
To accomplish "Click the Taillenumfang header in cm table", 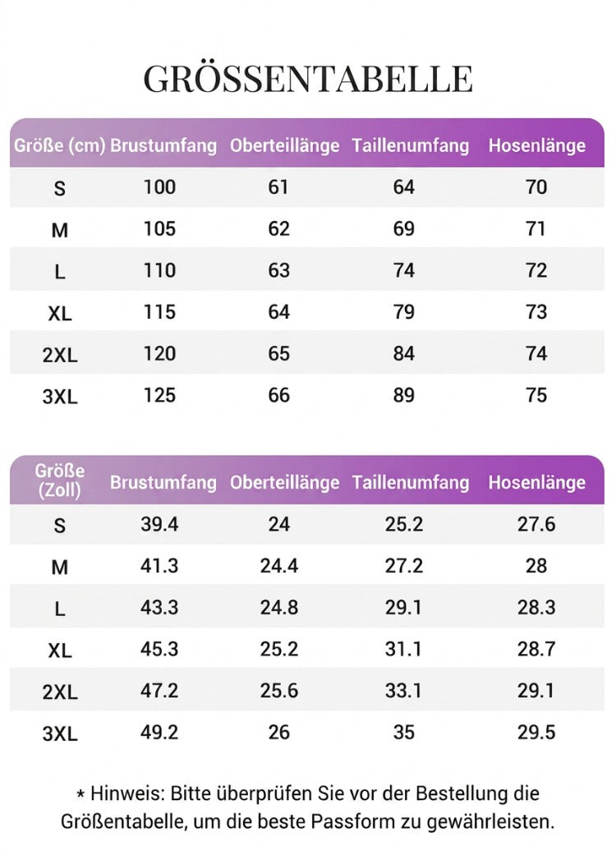I will (411, 145).
